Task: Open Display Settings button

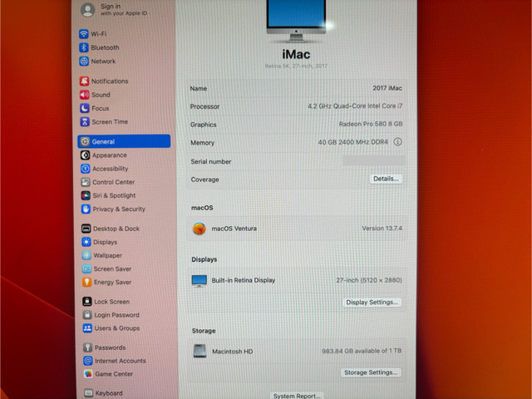Action: point(372,303)
